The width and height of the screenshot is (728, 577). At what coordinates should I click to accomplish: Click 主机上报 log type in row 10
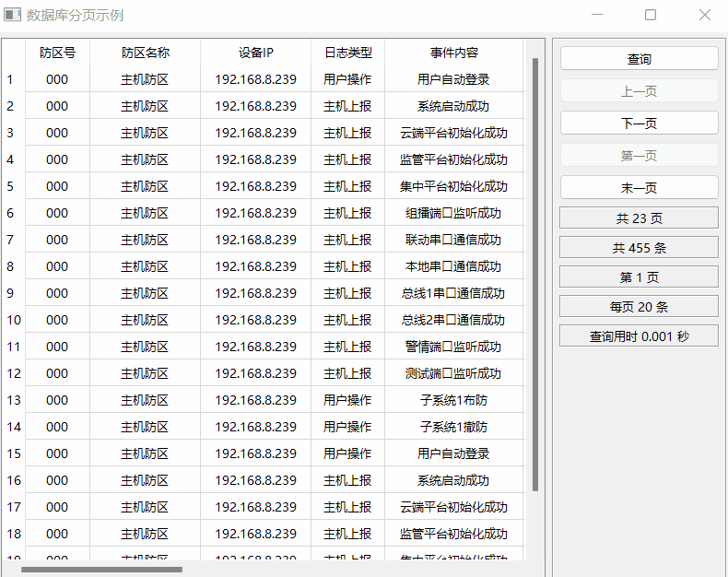pos(347,320)
